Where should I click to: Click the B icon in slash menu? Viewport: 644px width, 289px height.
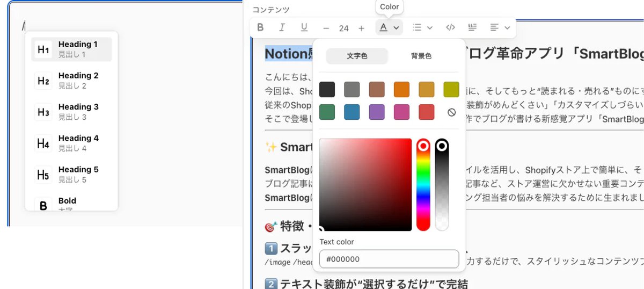tap(43, 205)
